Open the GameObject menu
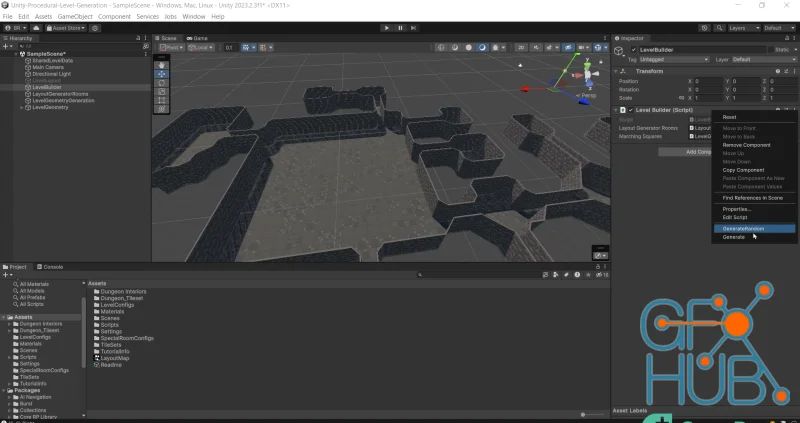 click(x=75, y=17)
